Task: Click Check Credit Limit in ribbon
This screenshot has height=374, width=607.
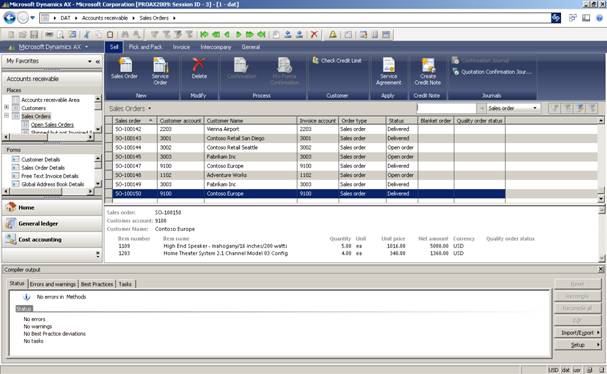Action: tap(337, 60)
